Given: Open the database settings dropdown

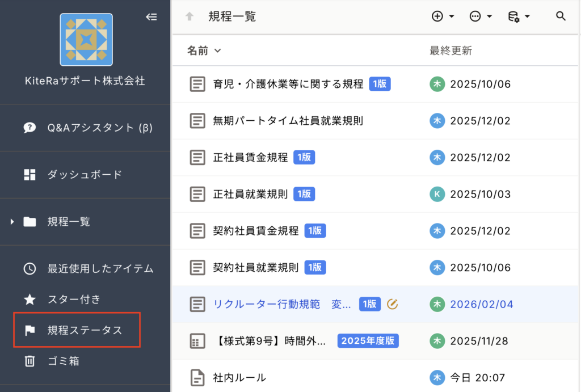Looking at the screenshot, I should [518, 16].
